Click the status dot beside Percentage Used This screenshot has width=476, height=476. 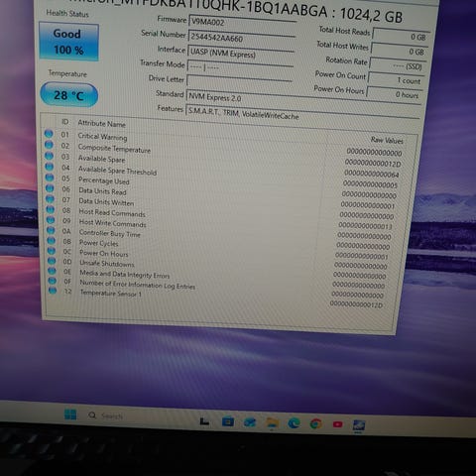[50, 178]
